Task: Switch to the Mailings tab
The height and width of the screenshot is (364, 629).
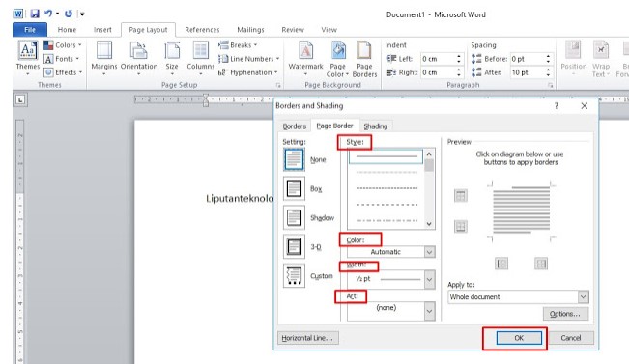Action: (x=250, y=30)
